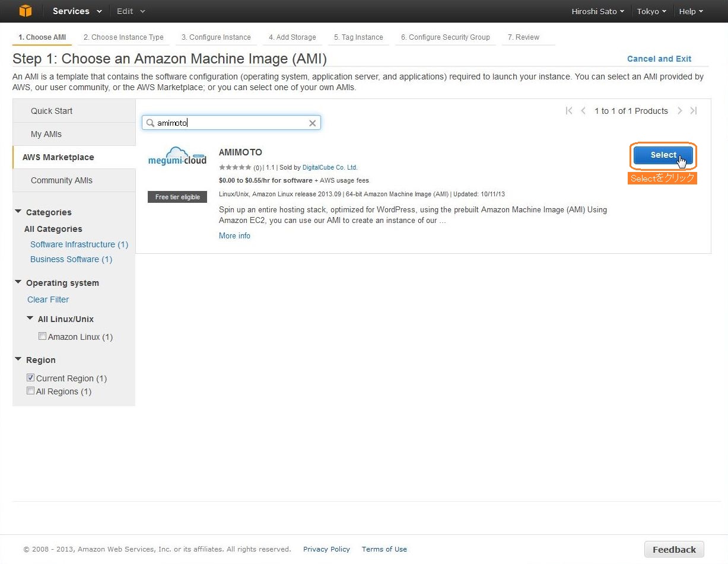Switch to 6. Configure Security Group tab
Viewport: 728px width, 564px height.
point(446,37)
